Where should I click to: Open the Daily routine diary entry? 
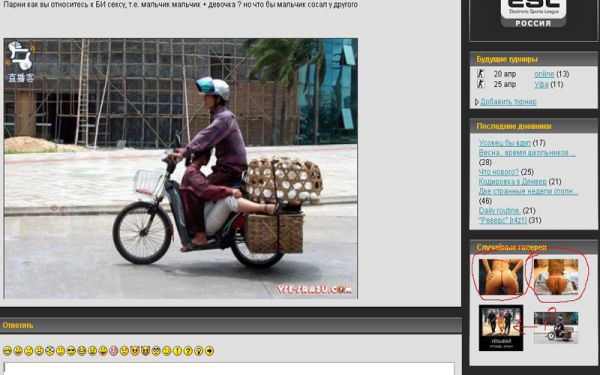(499, 210)
